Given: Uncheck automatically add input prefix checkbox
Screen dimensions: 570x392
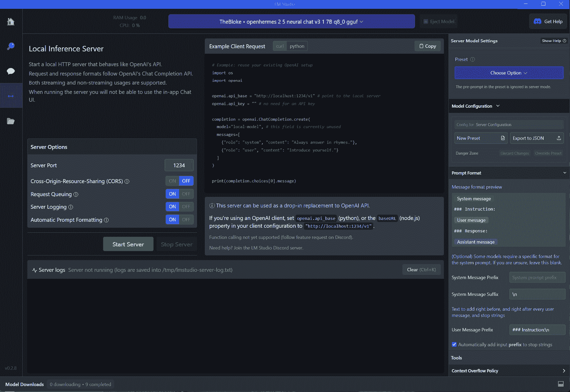Looking at the screenshot, I should (454, 344).
